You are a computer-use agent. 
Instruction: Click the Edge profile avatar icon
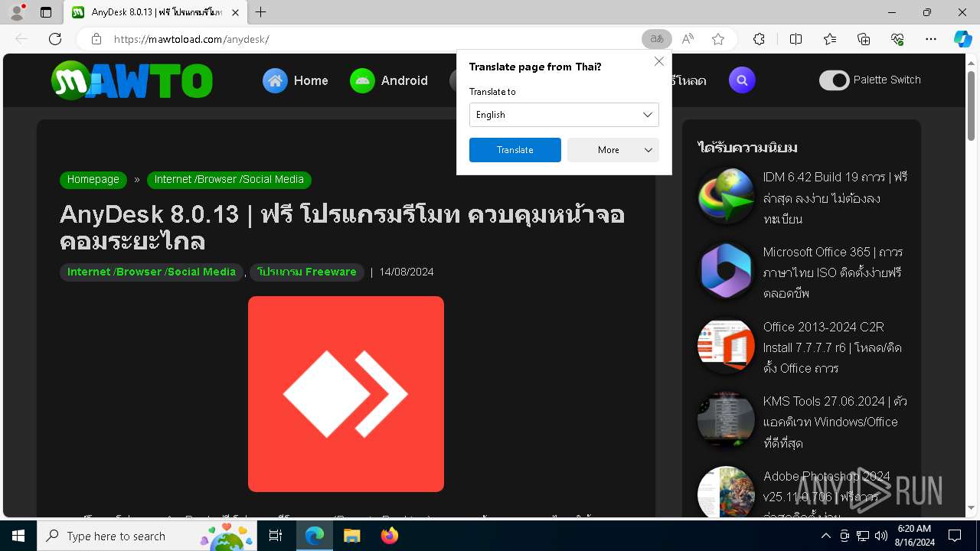[16, 12]
